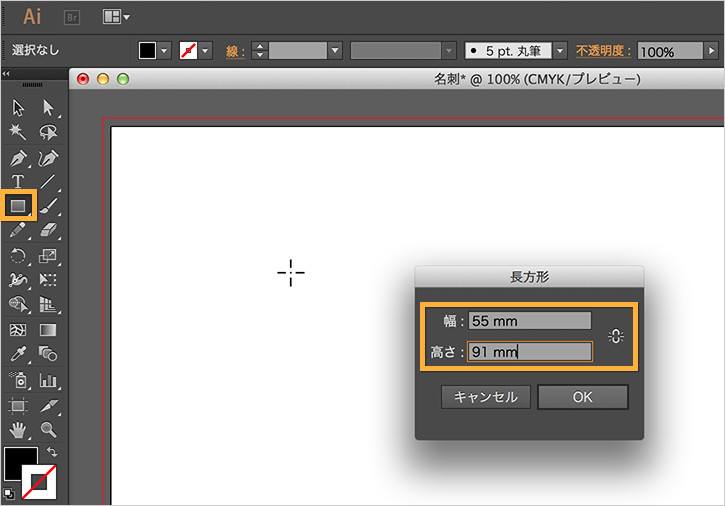Viewport: 725px width, 506px height.
Task: Open stroke color dropdown in control bar
Action: click(205, 51)
